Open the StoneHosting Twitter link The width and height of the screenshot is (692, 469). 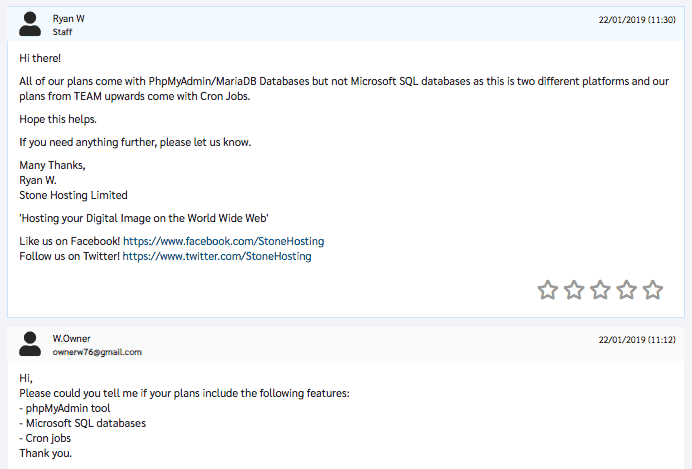point(217,256)
